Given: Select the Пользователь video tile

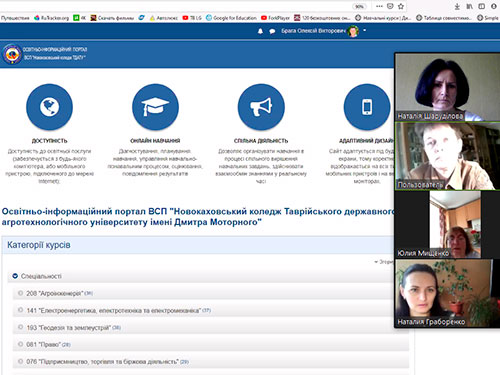Looking at the screenshot, I should click(x=448, y=156).
